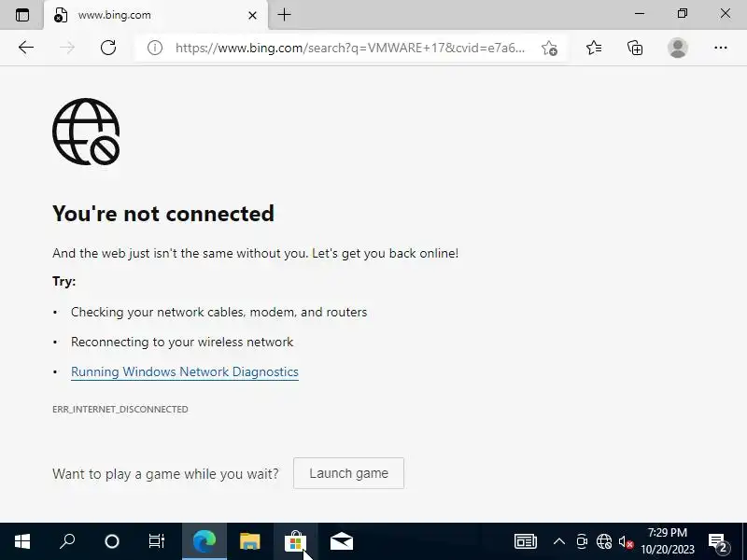Screen dimensions: 747x560
Task: Click the address bar URL field
Action: (x=350, y=49)
